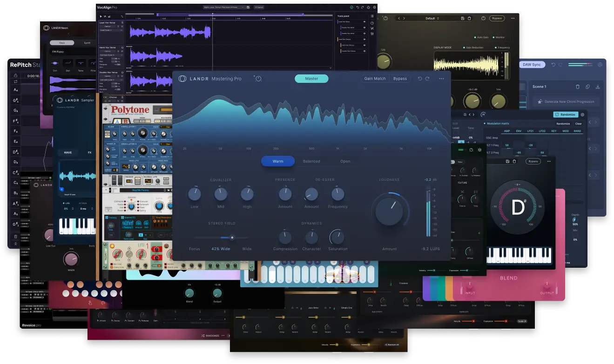Image resolution: width=614 pixels, height=364 pixels.
Task: Click the redo arrow in Mastering Pro
Action: [427, 79]
